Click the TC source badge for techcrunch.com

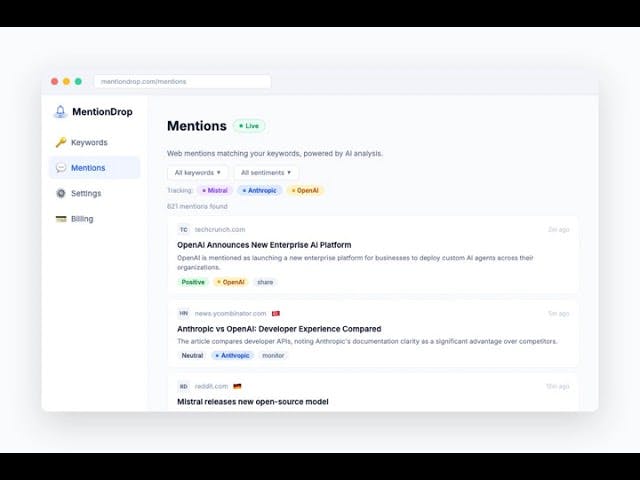pos(184,229)
